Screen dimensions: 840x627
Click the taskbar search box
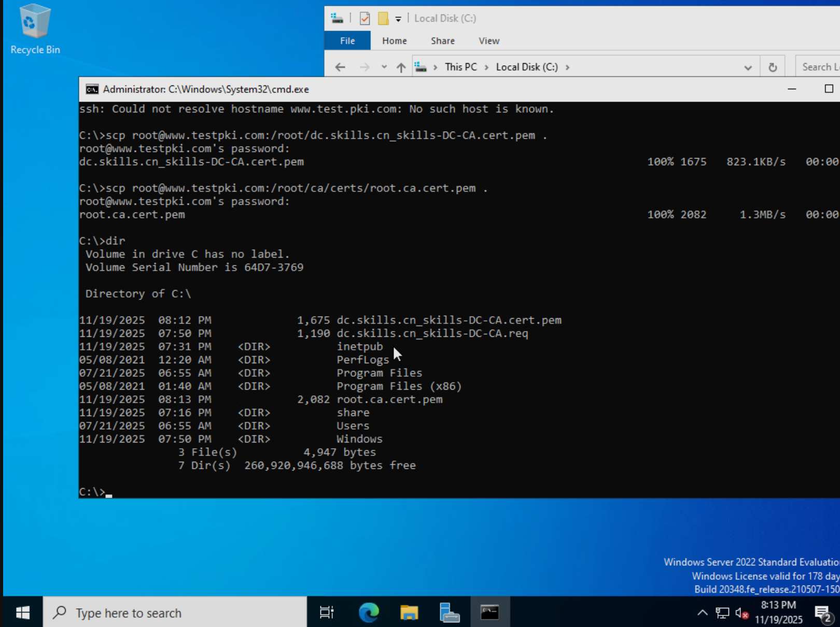(x=175, y=612)
